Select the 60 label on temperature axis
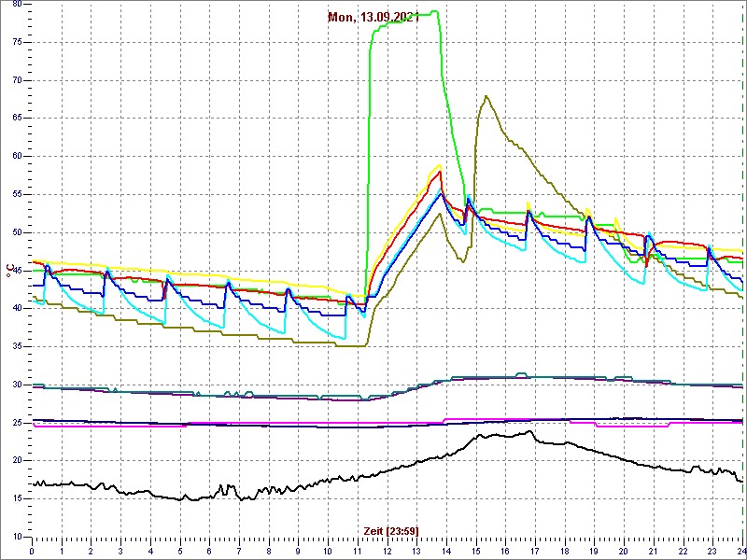The image size is (747, 560). [x=16, y=157]
